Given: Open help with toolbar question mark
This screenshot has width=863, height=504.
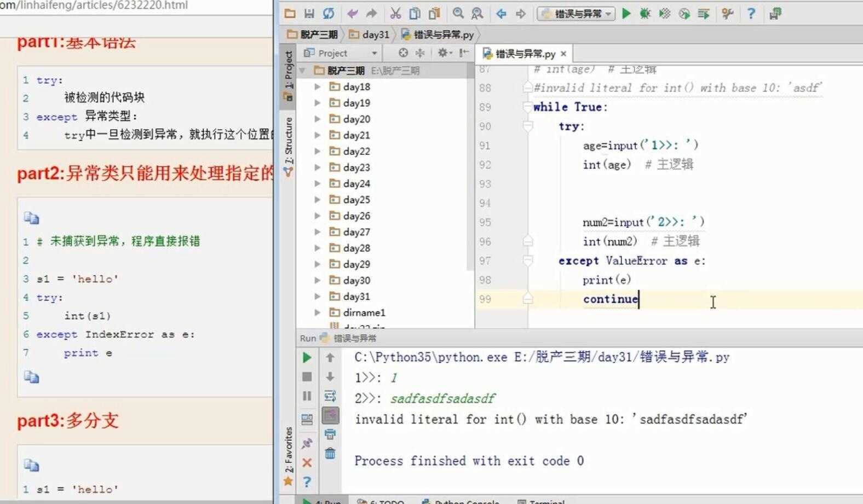Looking at the screenshot, I should point(751,14).
